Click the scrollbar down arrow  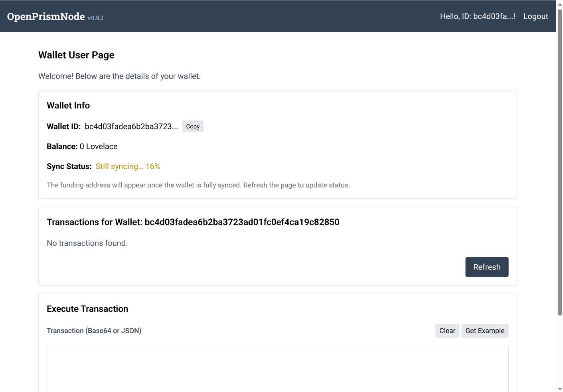tap(560, 389)
